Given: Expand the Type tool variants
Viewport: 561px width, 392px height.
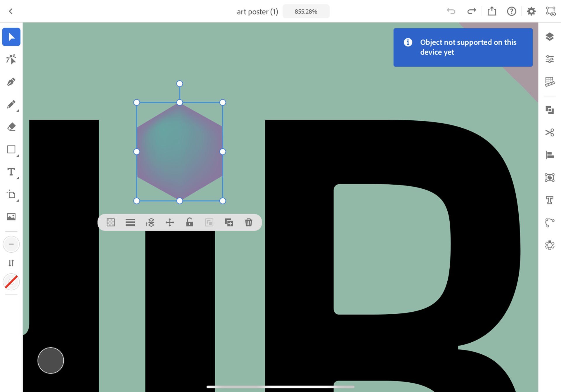Looking at the screenshot, I should pos(17,178).
